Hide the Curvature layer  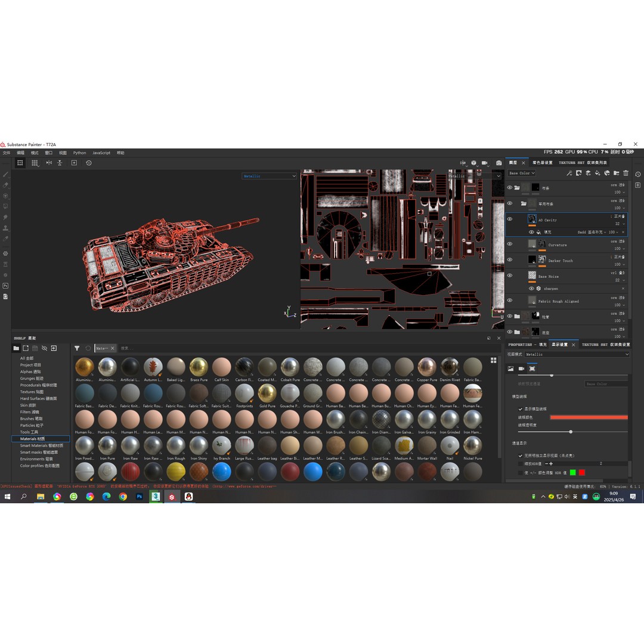pos(510,244)
